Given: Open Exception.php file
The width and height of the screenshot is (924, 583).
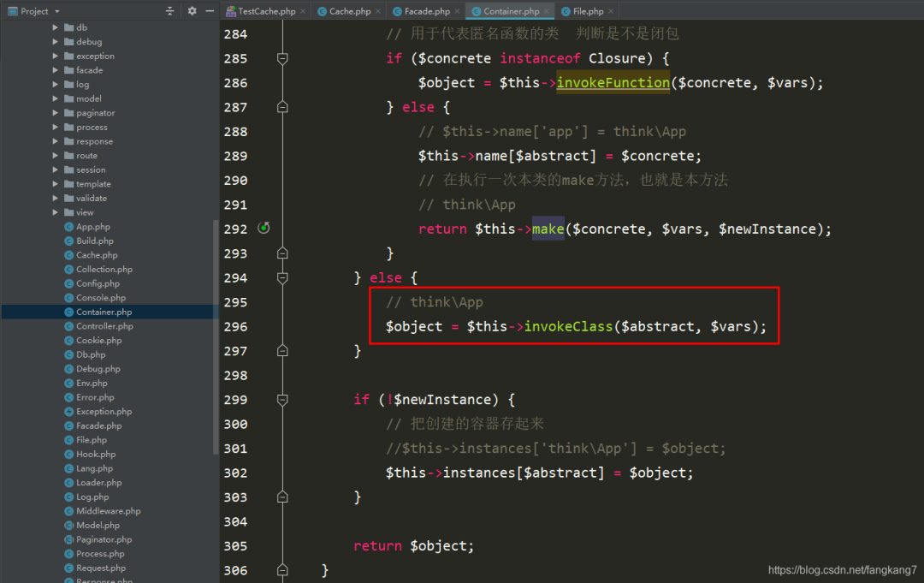Looking at the screenshot, I should click(x=98, y=412).
